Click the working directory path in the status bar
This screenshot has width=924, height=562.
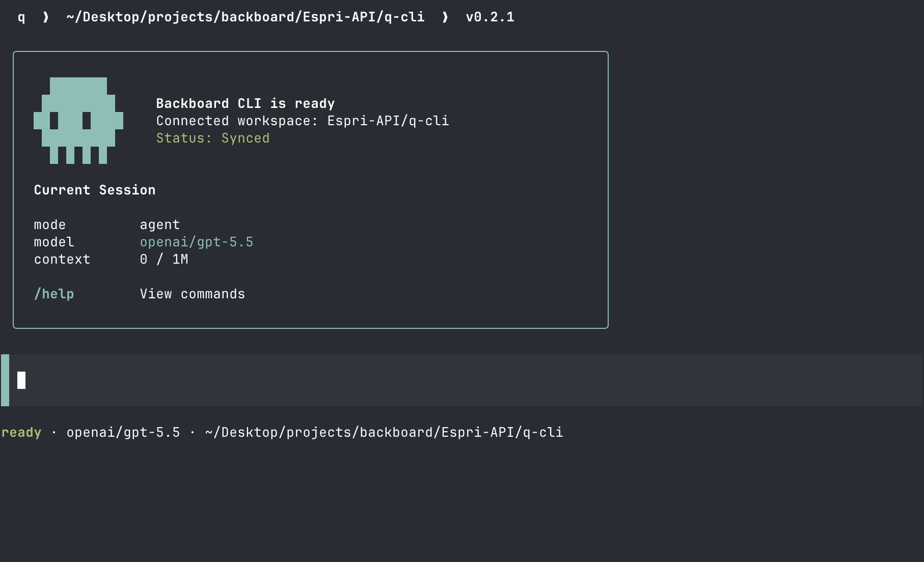pyautogui.click(x=384, y=433)
